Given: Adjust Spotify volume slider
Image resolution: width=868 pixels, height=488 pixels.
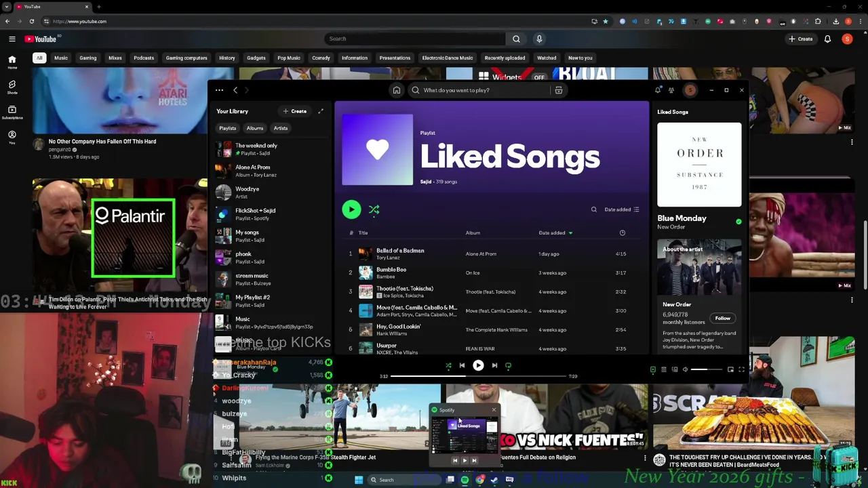Looking at the screenshot, I should [x=707, y=369].
